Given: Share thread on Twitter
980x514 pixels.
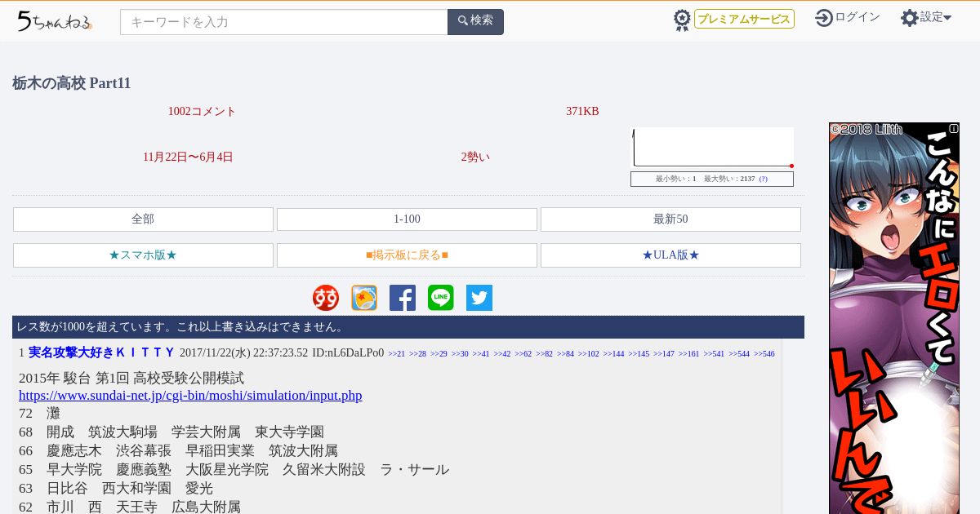Looking at the screenshot, I should [479, 298].
